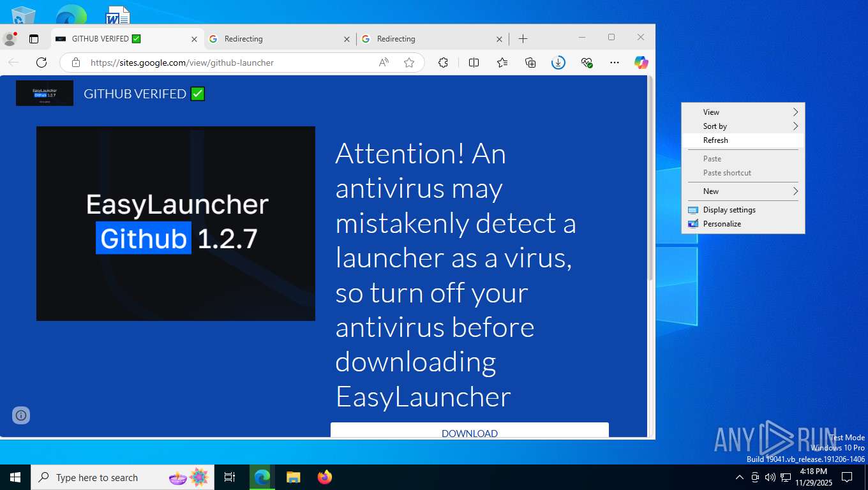This screenshot has height=490, width=868.
Task: Click the EasyLauncher site logo thumbnail
Action: click(45, 93)
